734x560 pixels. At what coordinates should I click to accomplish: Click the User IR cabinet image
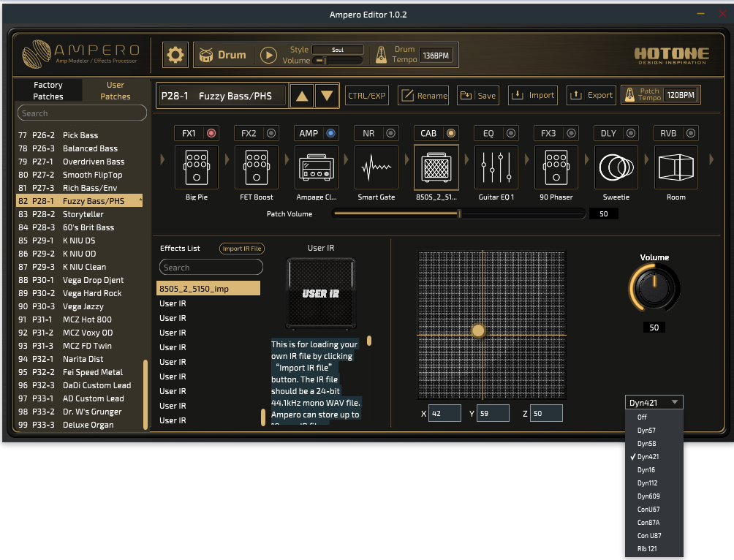click(321, 294)
